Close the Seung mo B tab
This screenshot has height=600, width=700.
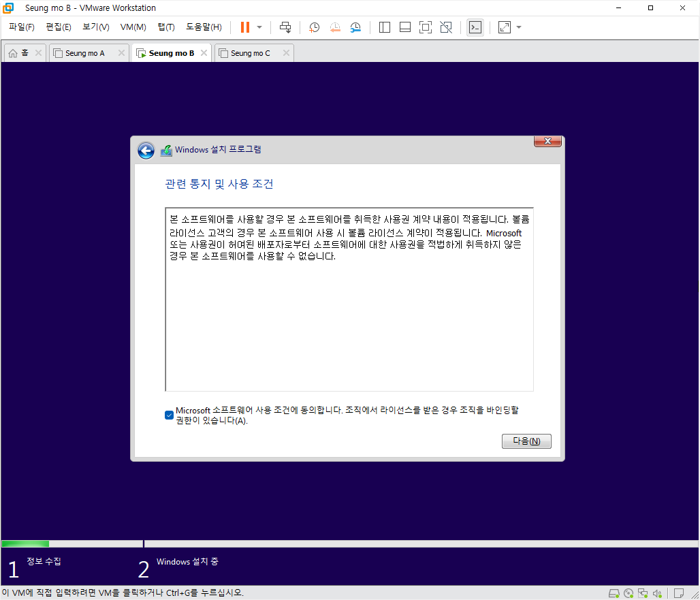[204, 53]
